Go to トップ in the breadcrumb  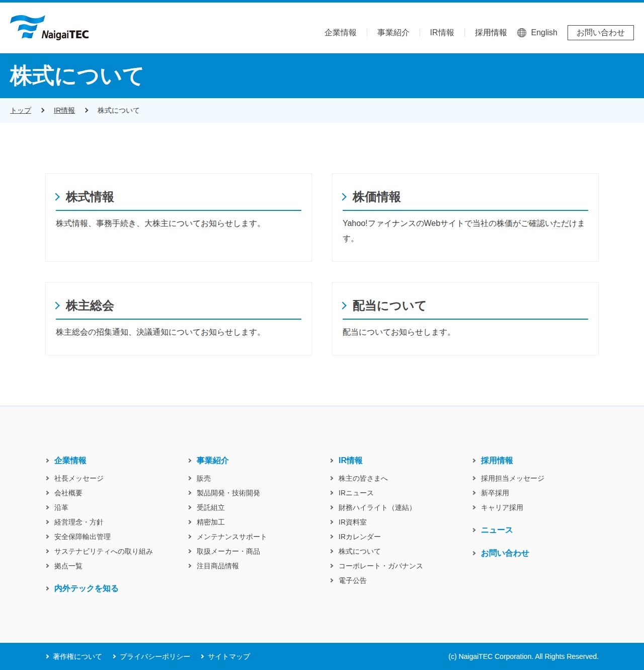(x=21, y=110)
